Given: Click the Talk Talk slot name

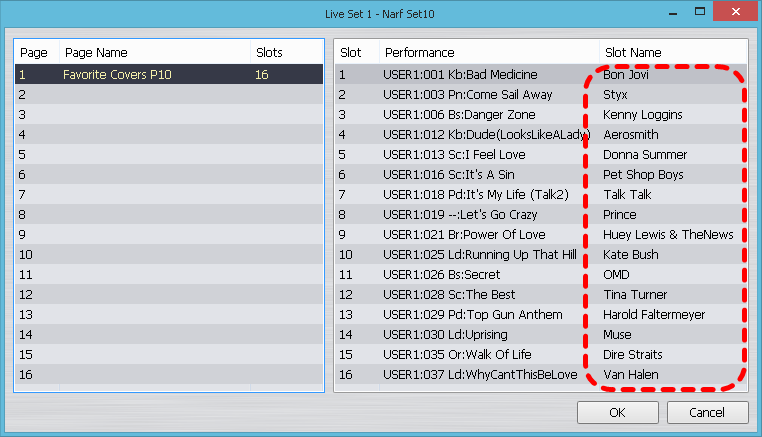Looking at the screenshot, I should click(627, 194).
